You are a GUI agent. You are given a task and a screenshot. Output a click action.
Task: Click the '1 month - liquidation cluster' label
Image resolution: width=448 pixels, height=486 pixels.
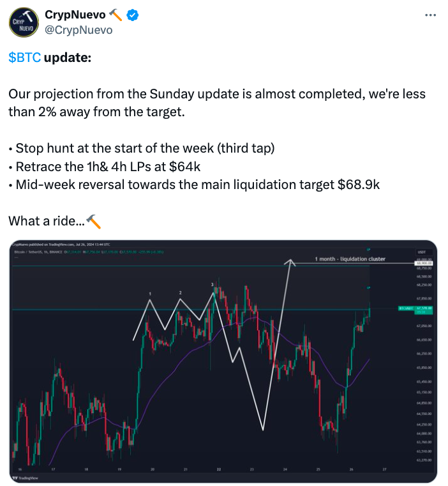tap(350, 259)
